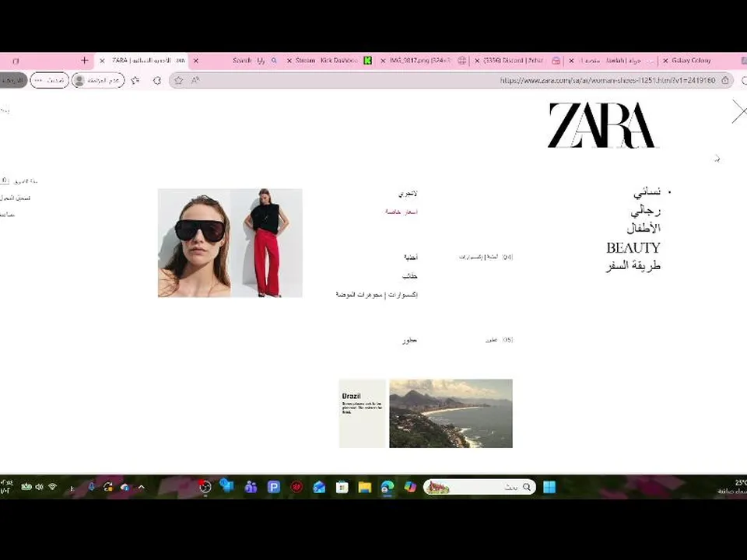Switch to the Discord tab
The image size is (747, 560).
click(513, 61)
